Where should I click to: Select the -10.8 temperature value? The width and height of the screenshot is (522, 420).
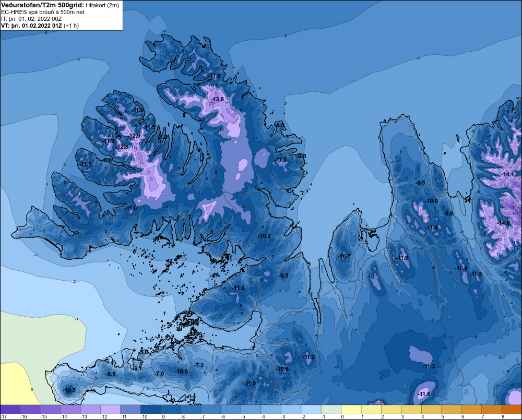[x=282, y=369]
